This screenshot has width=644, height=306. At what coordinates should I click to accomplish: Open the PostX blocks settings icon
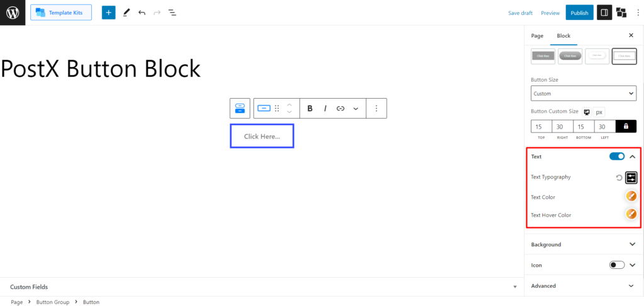(621, 13)
